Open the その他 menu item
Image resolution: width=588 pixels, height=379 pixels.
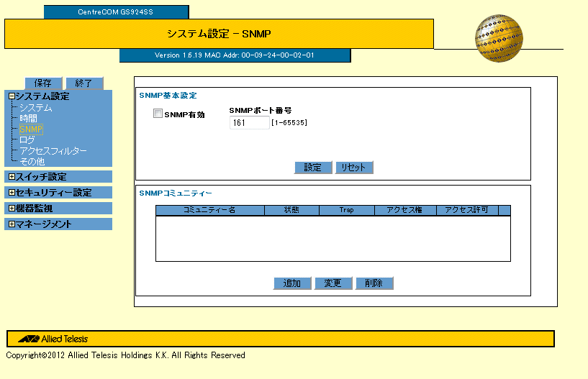coord(32,162)
